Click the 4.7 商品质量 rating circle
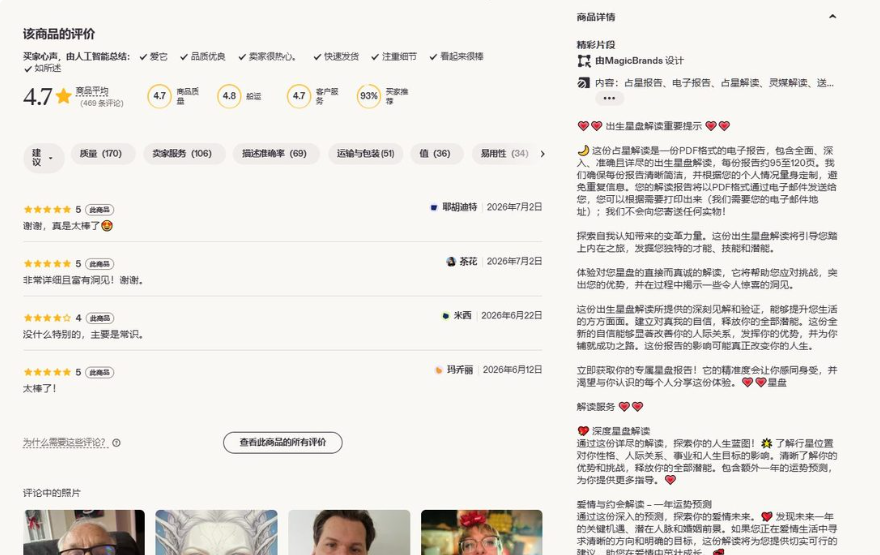 click(159, 96)
